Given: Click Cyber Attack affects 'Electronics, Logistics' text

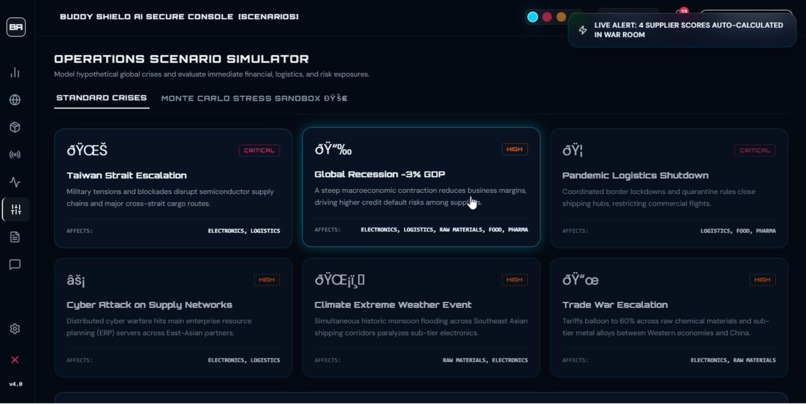Looking at the screenshot, I should point(244,360).
